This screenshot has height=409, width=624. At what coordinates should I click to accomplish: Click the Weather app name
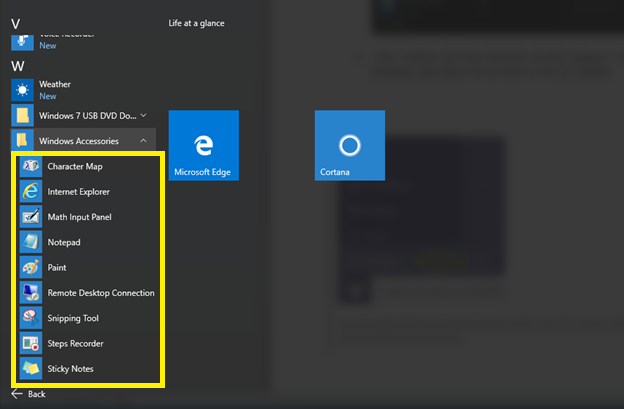click(x=55, y=84)
